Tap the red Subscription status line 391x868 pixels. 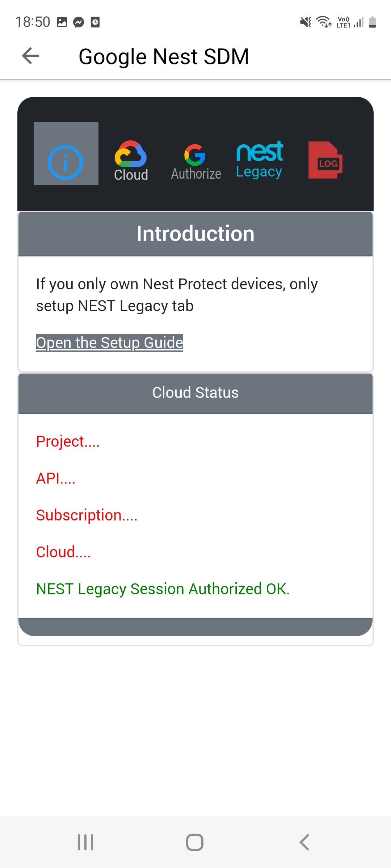pyautogui.click(x=87, y=515)
